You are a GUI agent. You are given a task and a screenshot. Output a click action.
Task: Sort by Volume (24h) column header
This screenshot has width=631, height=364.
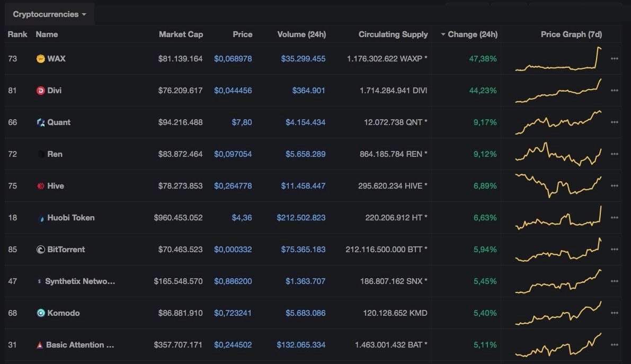(x=301, y=34)
